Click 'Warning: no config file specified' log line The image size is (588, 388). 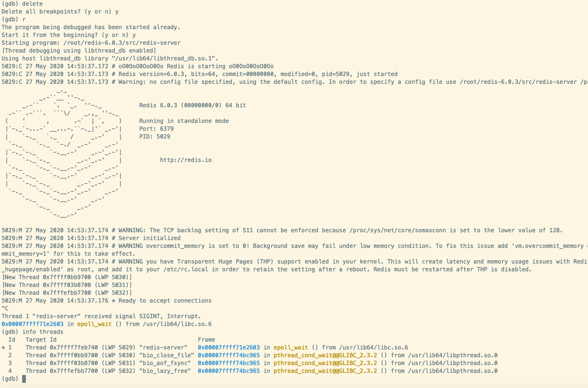295,82
